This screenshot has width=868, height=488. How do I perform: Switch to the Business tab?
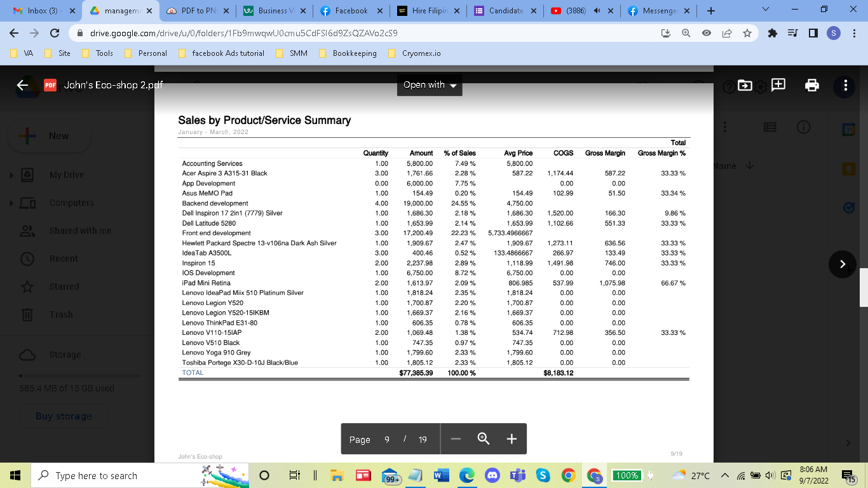275,11
